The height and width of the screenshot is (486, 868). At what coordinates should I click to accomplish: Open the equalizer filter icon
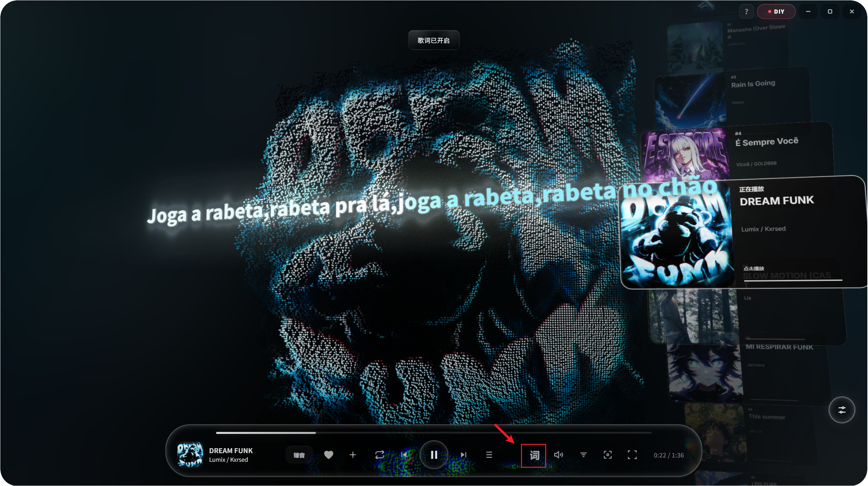[x=583, y=455]
